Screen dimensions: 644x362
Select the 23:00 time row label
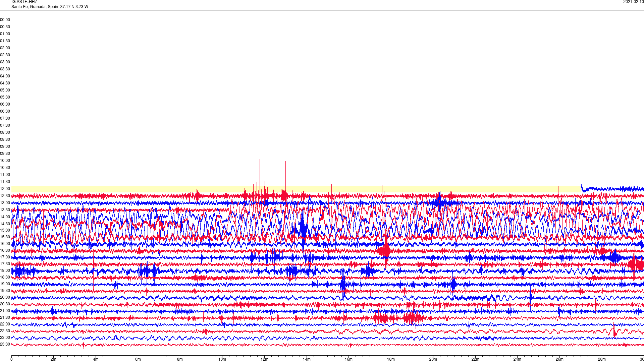[x=5, y=338]
